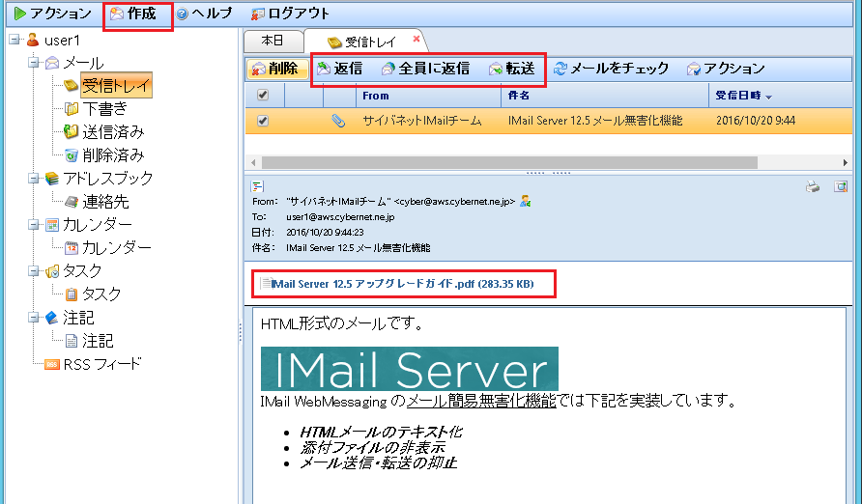Viewport: 862px width, 504px height.
Task: Click the open-in-new-window icon in the preview pane
Action: click(x=841, y=186)
